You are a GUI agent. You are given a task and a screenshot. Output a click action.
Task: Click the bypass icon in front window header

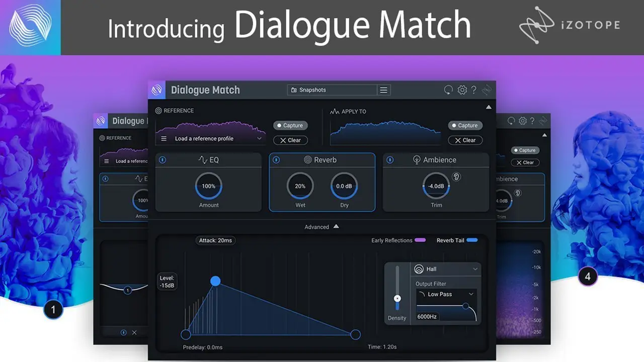(x=487, y=90)
